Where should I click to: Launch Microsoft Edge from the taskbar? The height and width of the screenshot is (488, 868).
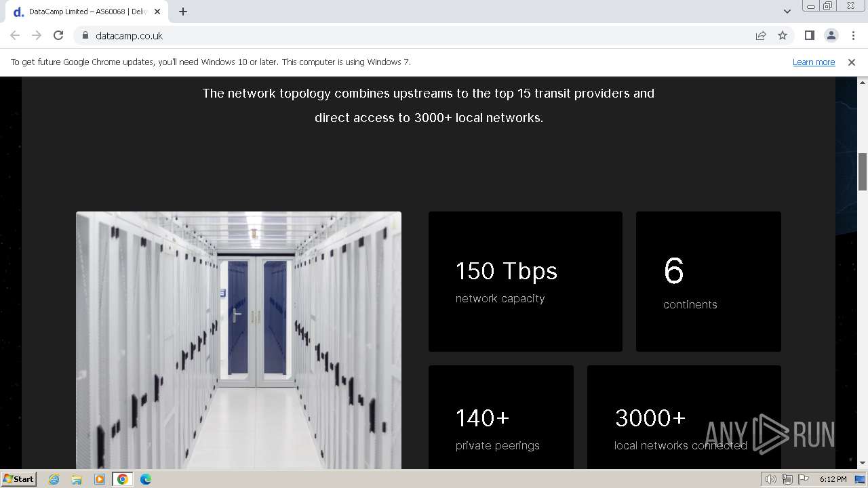click(146, 479)
